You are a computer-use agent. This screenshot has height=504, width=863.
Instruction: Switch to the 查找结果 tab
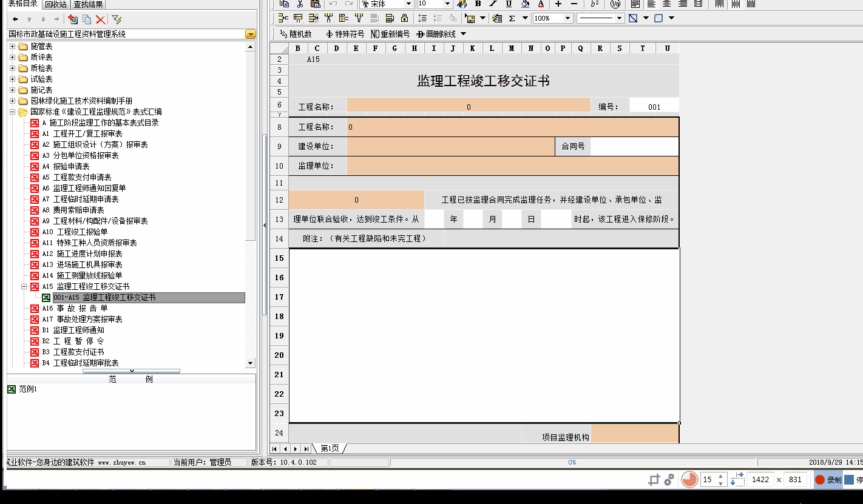click(x=88, y=4)
